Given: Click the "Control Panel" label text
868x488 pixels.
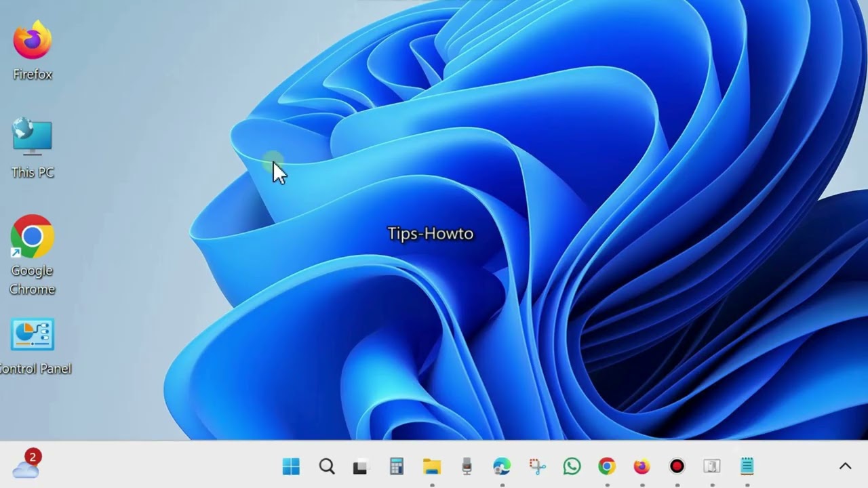Looking at the screenshot, I should (35, 369).
